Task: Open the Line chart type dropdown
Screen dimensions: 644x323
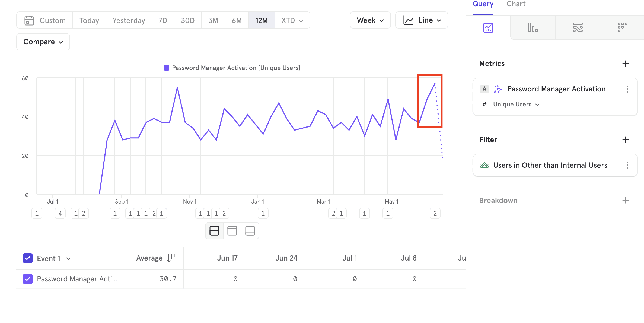Action: pyautogui.click(x=422, y=20)
